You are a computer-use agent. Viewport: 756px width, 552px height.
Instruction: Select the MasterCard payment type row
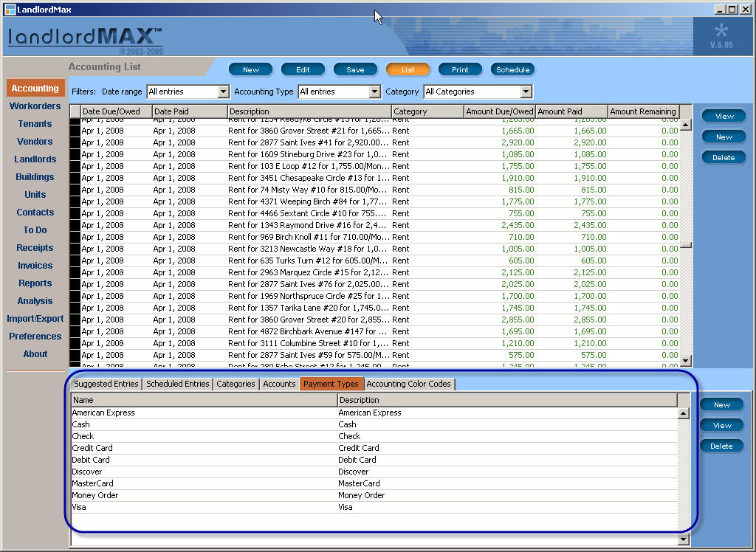[374, 483]
